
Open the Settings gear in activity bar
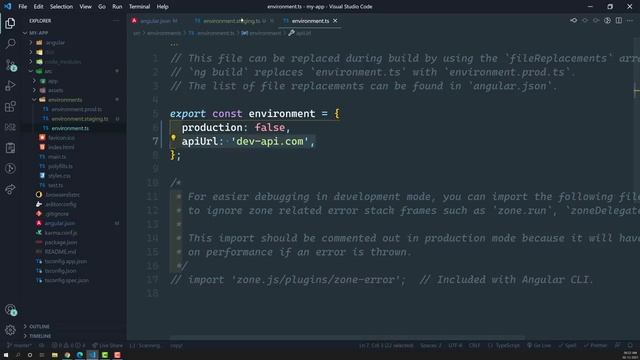pyautogui.click(x=10, y=329)
